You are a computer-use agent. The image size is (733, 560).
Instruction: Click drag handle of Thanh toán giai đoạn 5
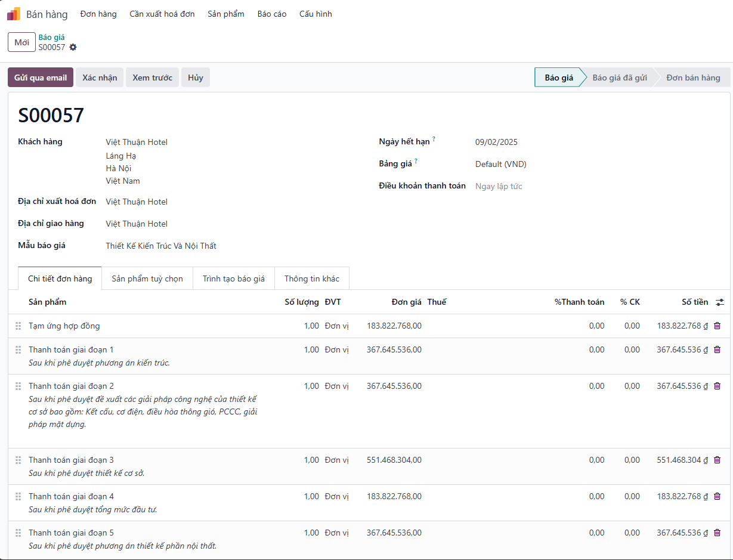(x=18, y=533)
